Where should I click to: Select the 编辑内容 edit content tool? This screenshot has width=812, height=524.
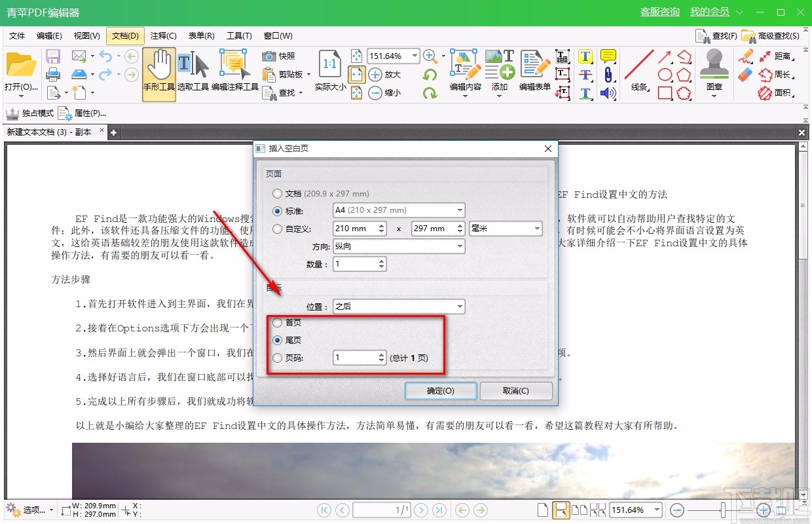[x=464, y=69]
